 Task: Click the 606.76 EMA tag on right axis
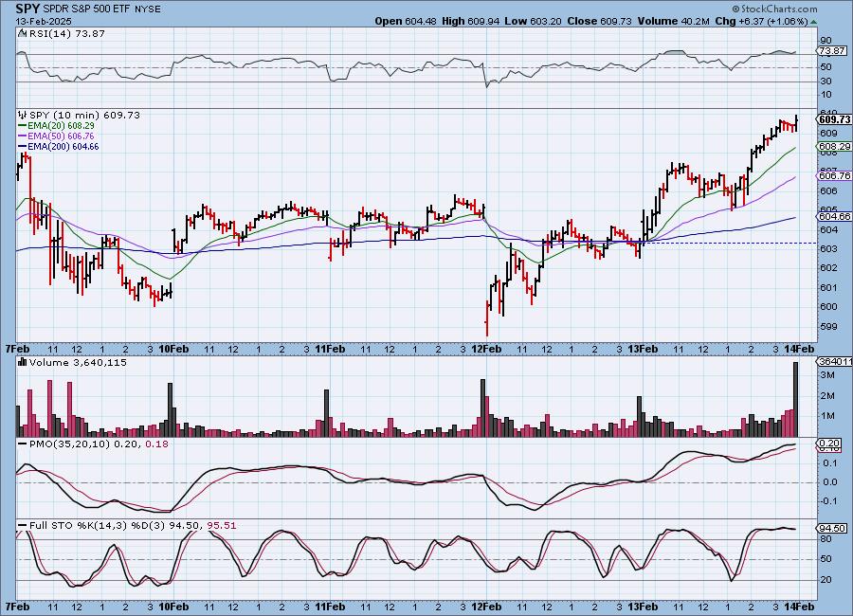[x=834, y=175]
